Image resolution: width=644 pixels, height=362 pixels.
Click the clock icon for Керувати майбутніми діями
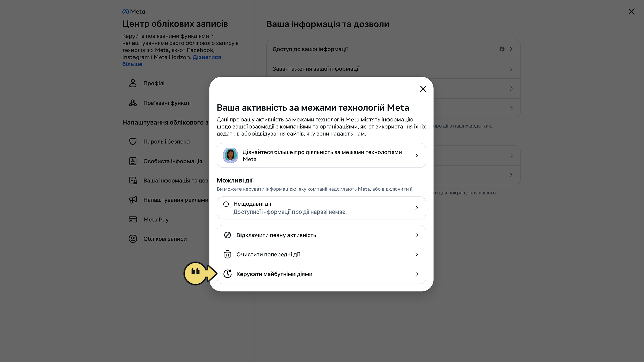pos(227,274)
